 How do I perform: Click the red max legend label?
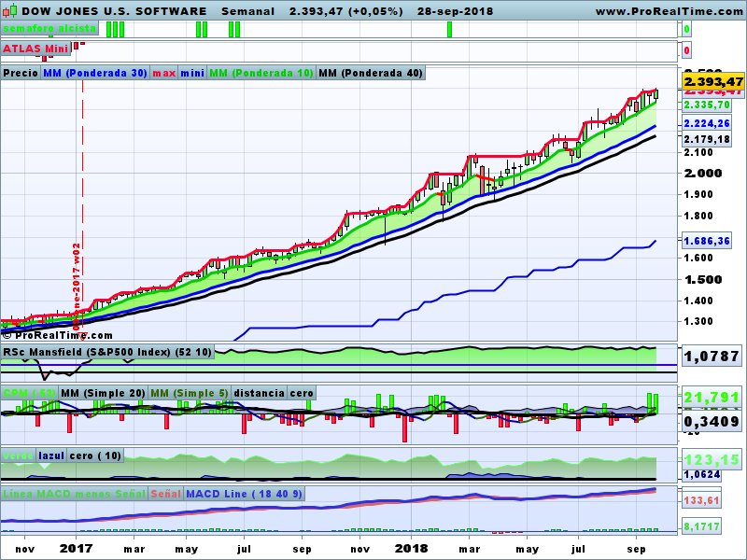coord(164,73)
